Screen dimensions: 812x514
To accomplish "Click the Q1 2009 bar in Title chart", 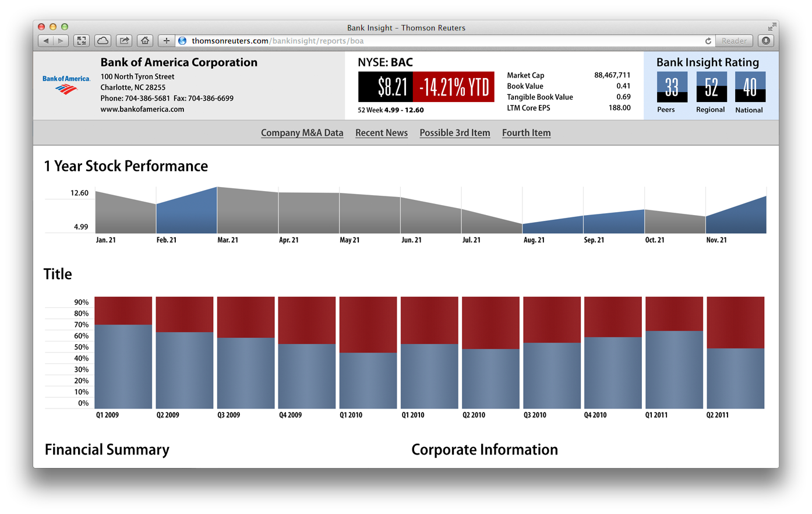I will tap(123, 353).
